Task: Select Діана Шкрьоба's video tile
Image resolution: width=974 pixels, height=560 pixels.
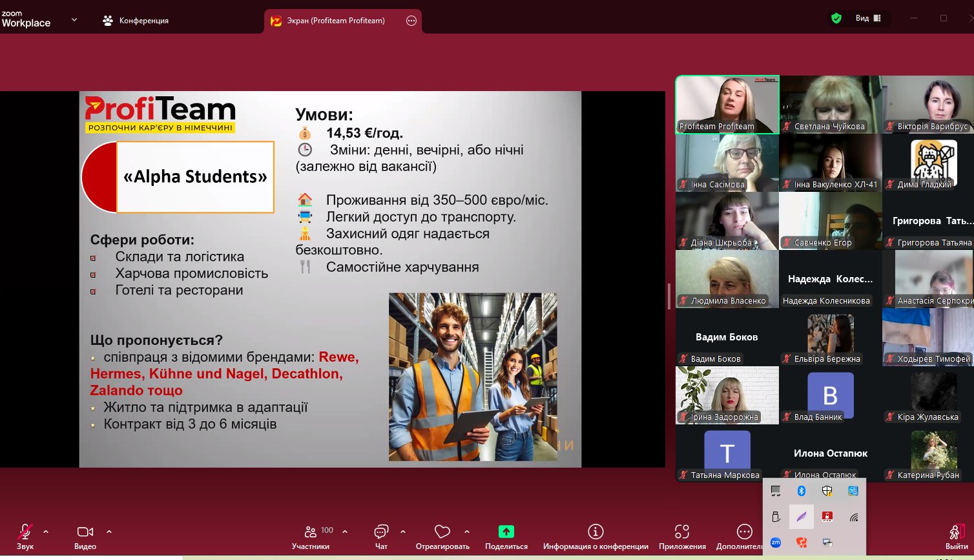Action: (x=727, y=221)
